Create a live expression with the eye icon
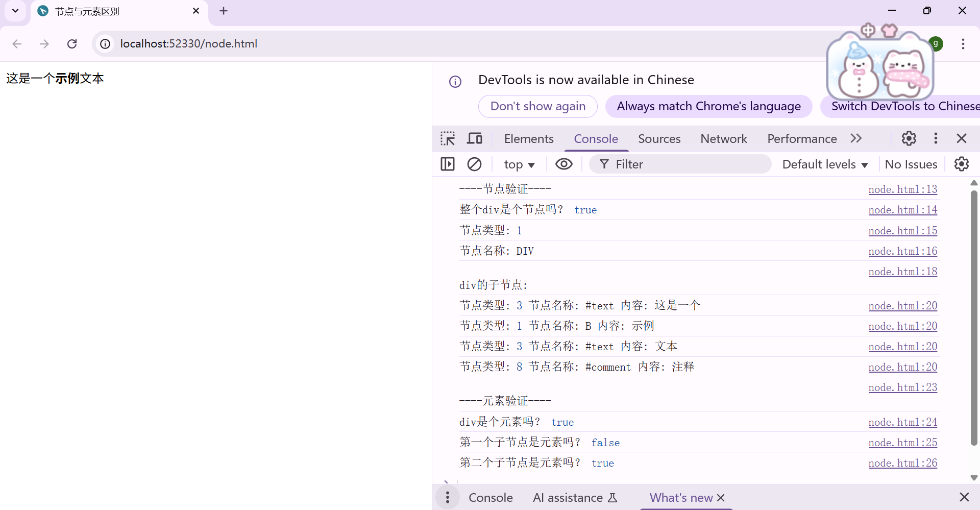980x510 pixels. click(563, 164)
